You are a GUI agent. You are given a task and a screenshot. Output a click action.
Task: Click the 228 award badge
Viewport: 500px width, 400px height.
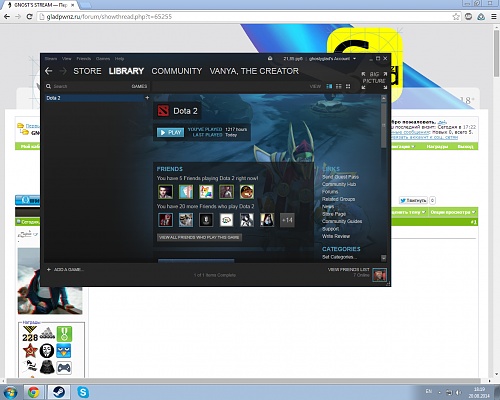[30, 334]
